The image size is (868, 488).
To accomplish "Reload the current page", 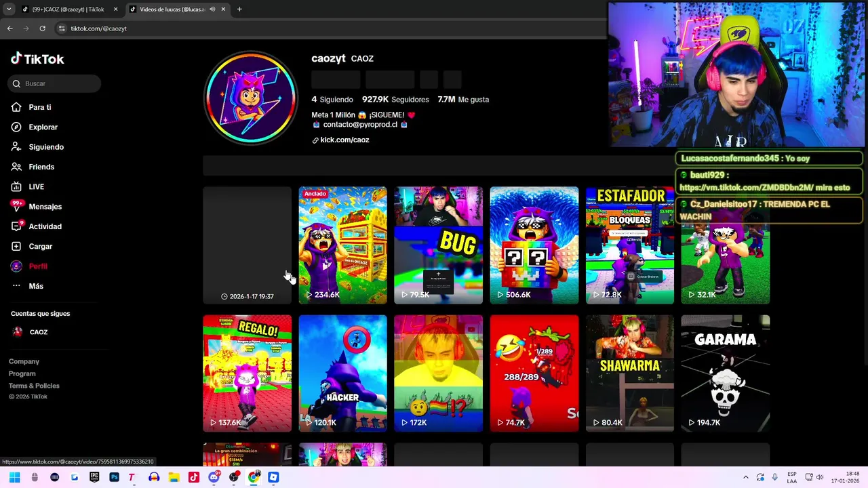I will [42, 28].
